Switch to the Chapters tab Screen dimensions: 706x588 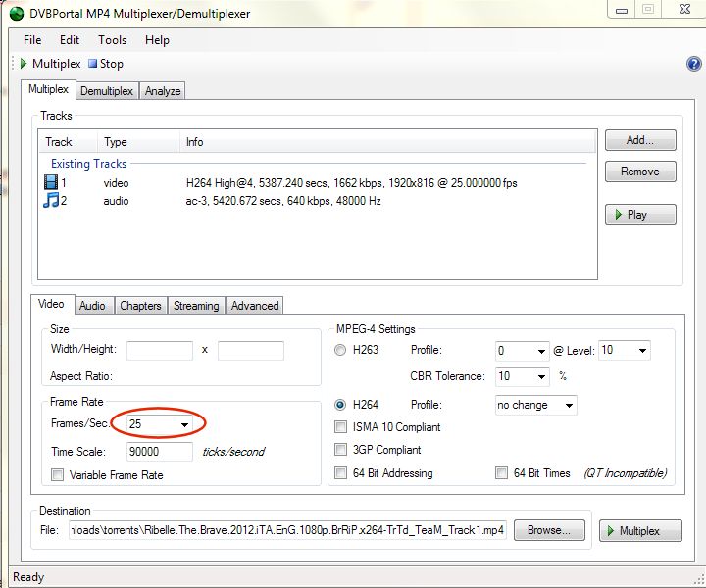140,306
